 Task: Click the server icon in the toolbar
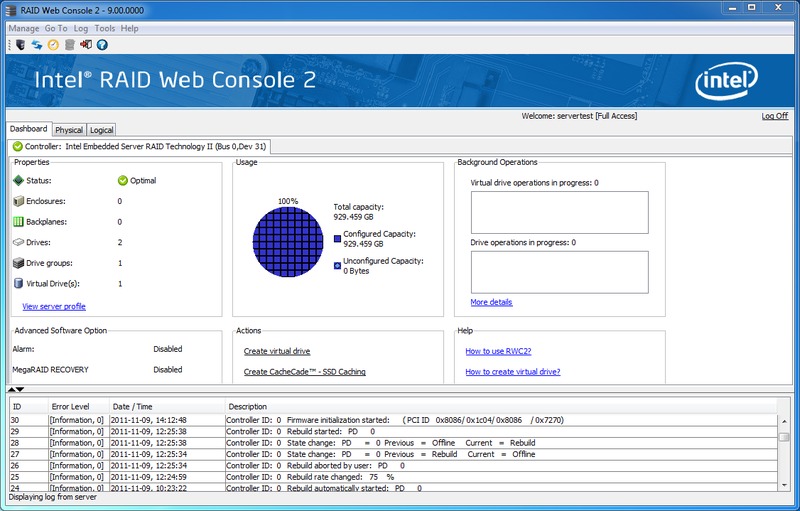click(x=20, y=44)
